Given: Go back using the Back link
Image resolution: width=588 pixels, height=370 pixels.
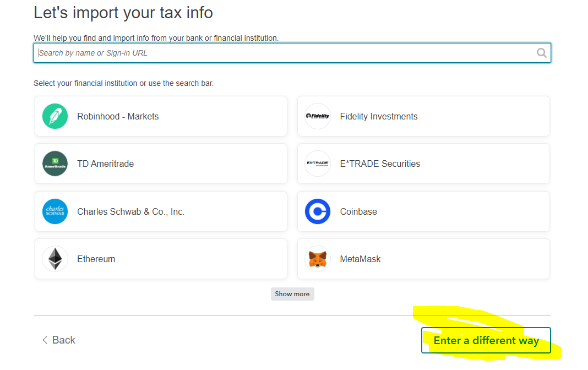Looking at the screenshot, I should pos(59,340).
